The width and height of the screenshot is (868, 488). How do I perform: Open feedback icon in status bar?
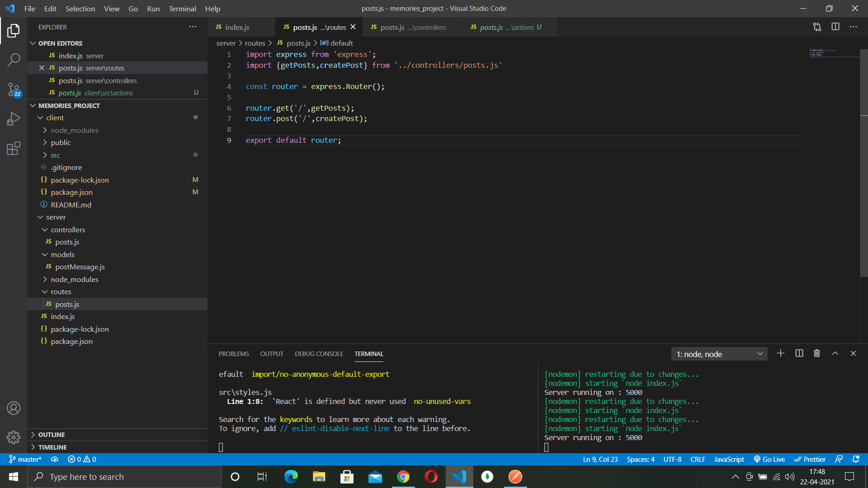(839, 460)
